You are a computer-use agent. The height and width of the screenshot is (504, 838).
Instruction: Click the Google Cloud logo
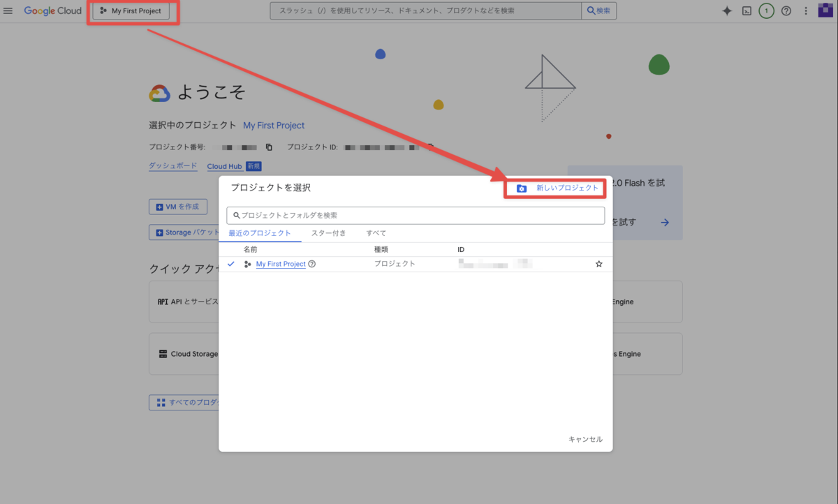[x=53, y=11]
